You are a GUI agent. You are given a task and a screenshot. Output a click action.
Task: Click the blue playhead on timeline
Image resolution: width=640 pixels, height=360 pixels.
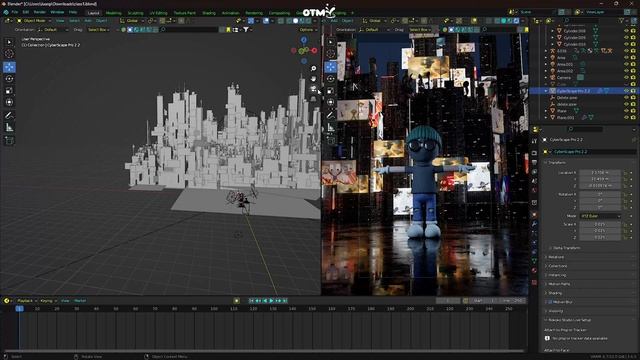tap(19, 309)
